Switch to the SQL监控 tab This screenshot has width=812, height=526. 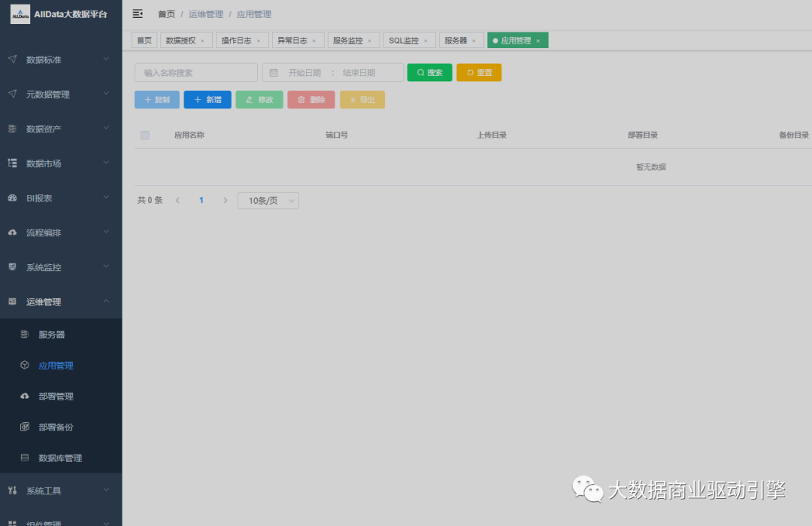(x=404, y=40)
